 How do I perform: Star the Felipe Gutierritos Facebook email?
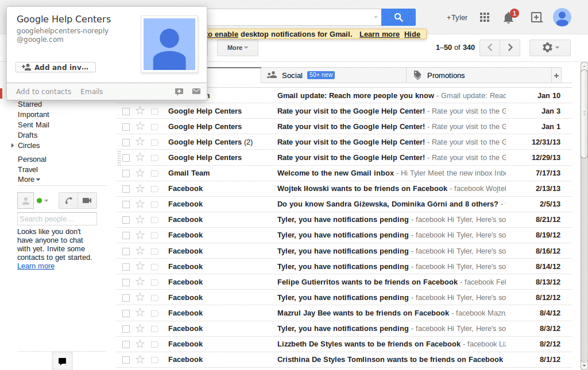[x=140, y=282]
